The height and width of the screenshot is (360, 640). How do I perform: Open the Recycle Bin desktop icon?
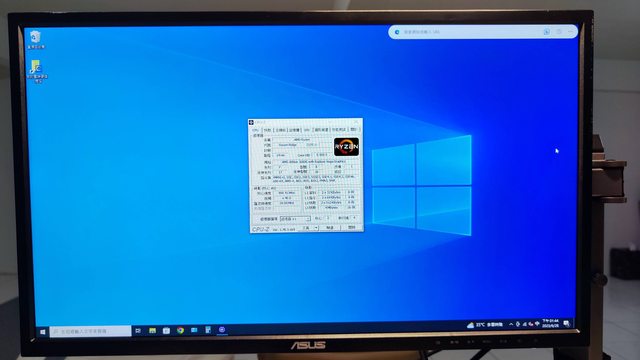pyautogui.click(x=36, y=40)
